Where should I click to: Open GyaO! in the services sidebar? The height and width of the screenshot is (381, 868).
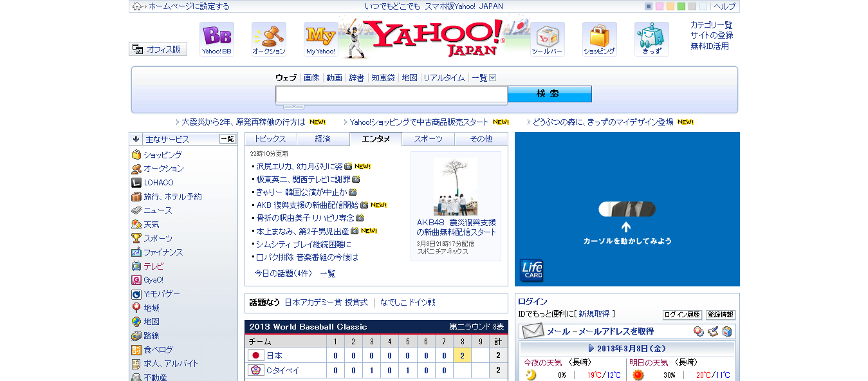[x=153, y=280]
